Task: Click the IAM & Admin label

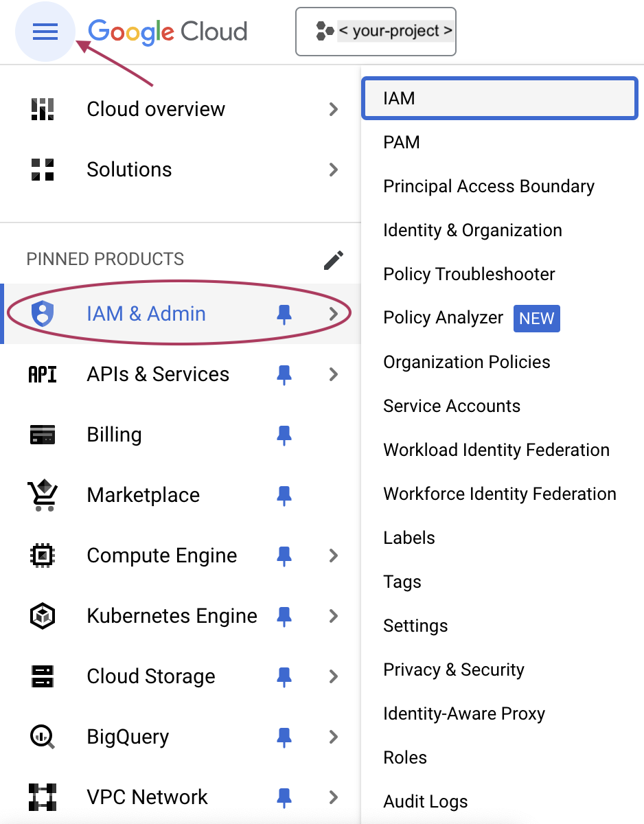Action: (146, 314)
